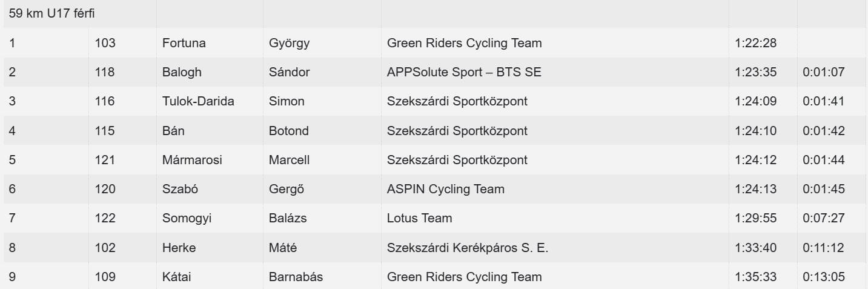
Task: Select finish time 1:24:10
Action: coord(755,131)
